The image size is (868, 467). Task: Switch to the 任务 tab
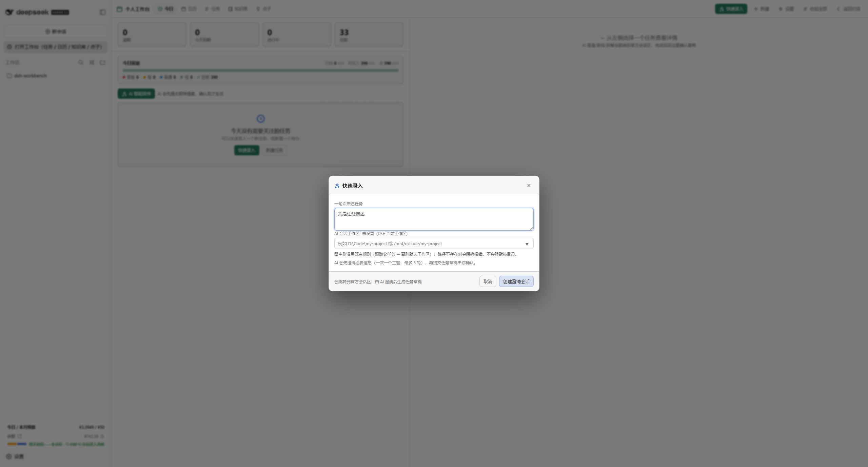212,9
